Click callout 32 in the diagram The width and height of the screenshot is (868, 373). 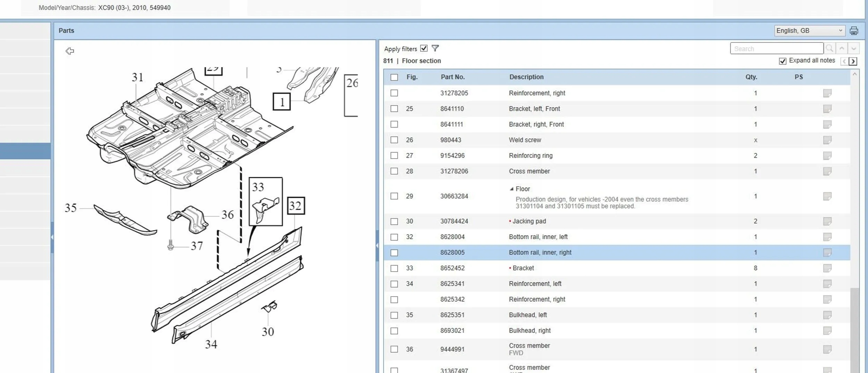[296, 206]
